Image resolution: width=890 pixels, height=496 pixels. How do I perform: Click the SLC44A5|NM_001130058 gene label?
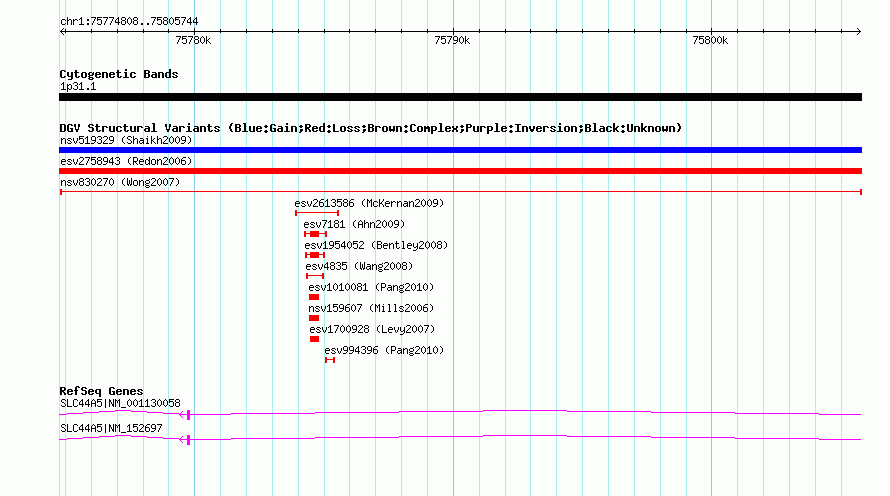(120, 403)
